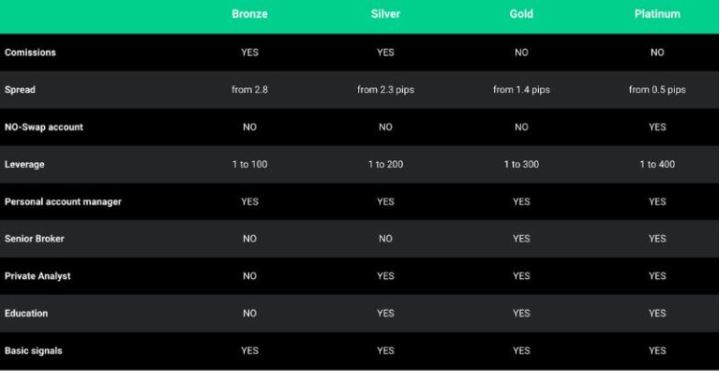
Task: Click Bronze's 'from 2.8' spread cell
Action: (250, 90)
